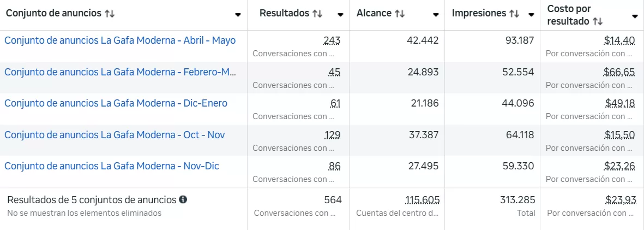Click sort arrows beside Costo por resultado
644x230 pixels.
(598, 21)
